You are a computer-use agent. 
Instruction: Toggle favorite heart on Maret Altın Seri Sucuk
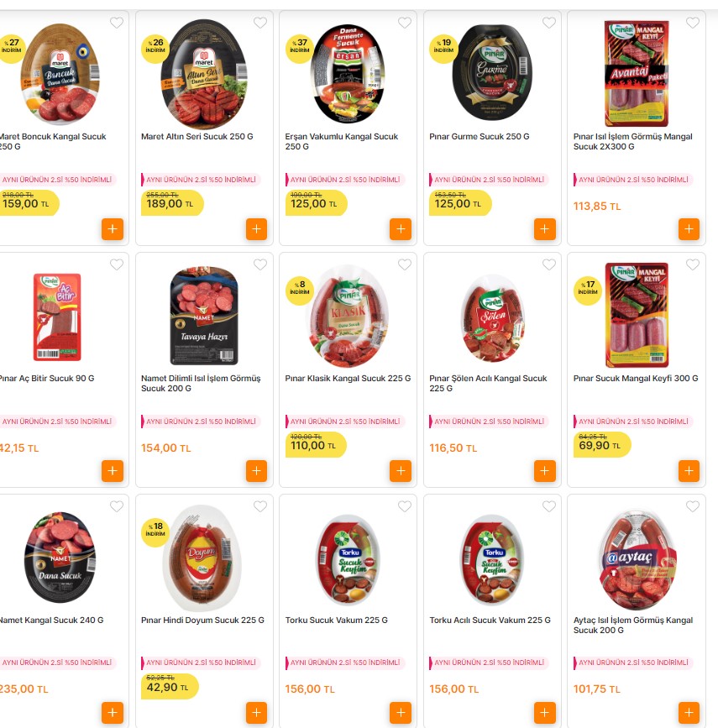pyautogui.click(x=260, y=23)
